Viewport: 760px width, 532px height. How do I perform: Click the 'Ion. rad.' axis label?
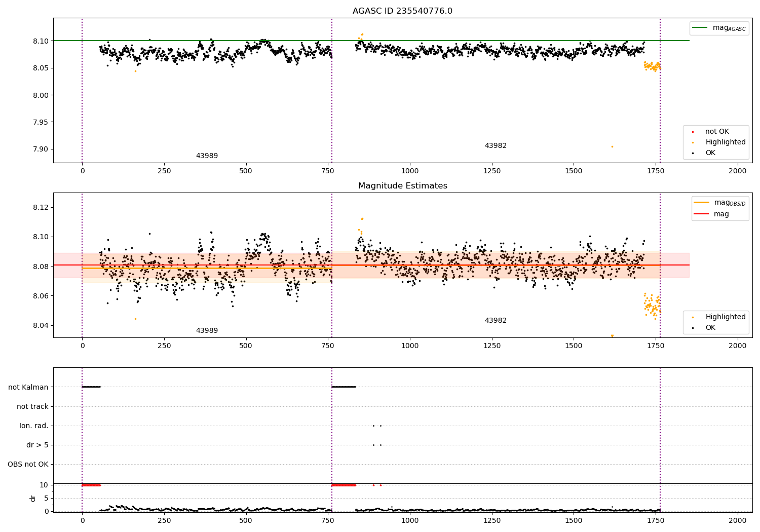pos(34,426)
